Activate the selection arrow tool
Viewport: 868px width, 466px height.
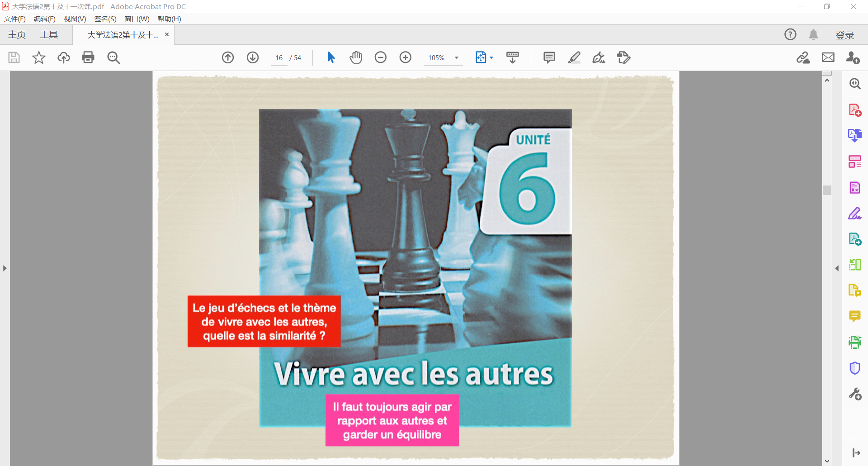[331, 57]
